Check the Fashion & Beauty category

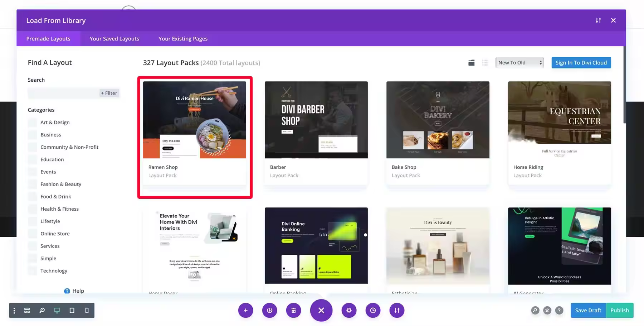33,184
